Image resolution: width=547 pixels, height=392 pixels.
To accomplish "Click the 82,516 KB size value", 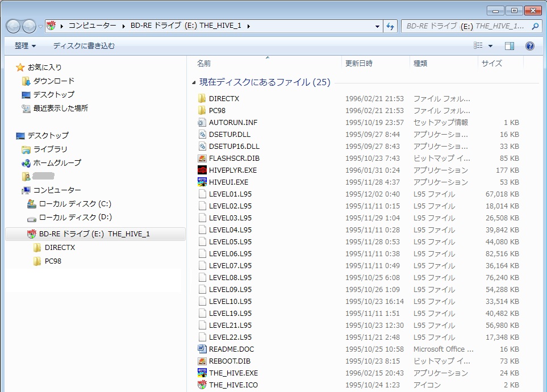I will (x=502, y=254).
